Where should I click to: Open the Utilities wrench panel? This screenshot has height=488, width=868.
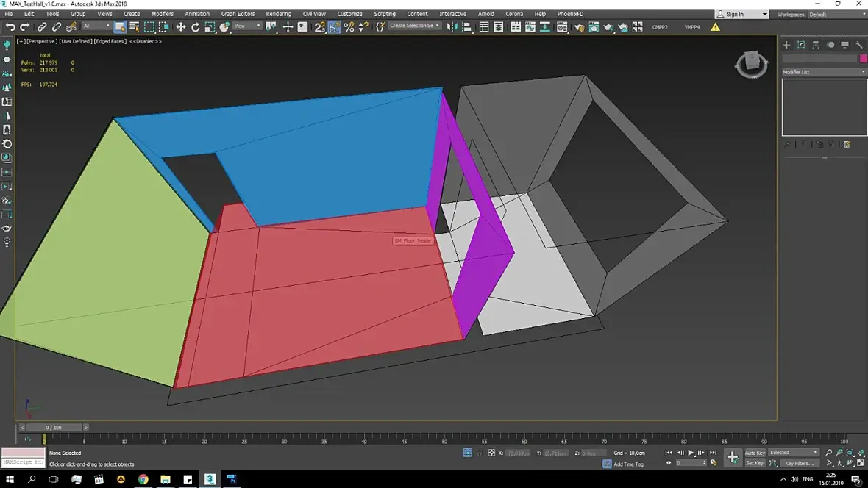point(859,45)
